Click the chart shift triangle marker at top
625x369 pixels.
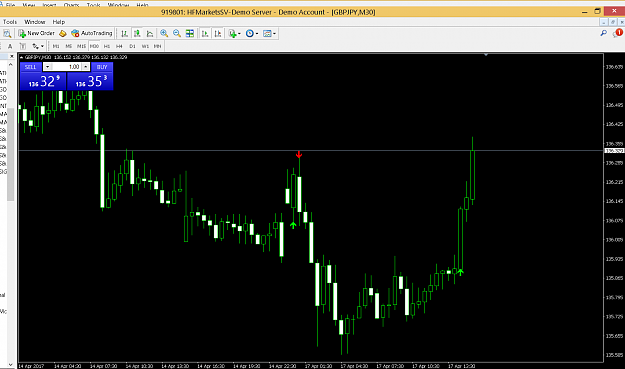(x=485, y=55)
